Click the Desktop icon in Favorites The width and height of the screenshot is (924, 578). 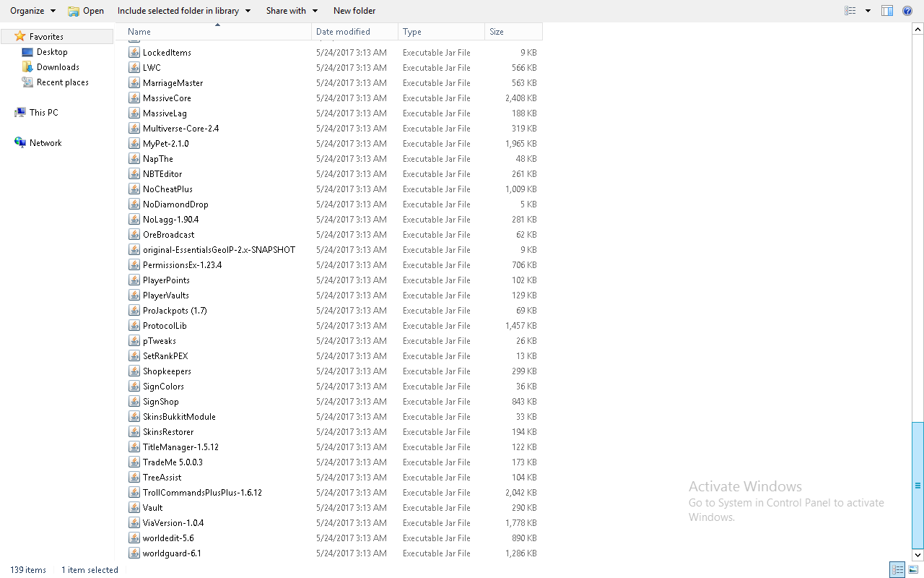(27, 52)
